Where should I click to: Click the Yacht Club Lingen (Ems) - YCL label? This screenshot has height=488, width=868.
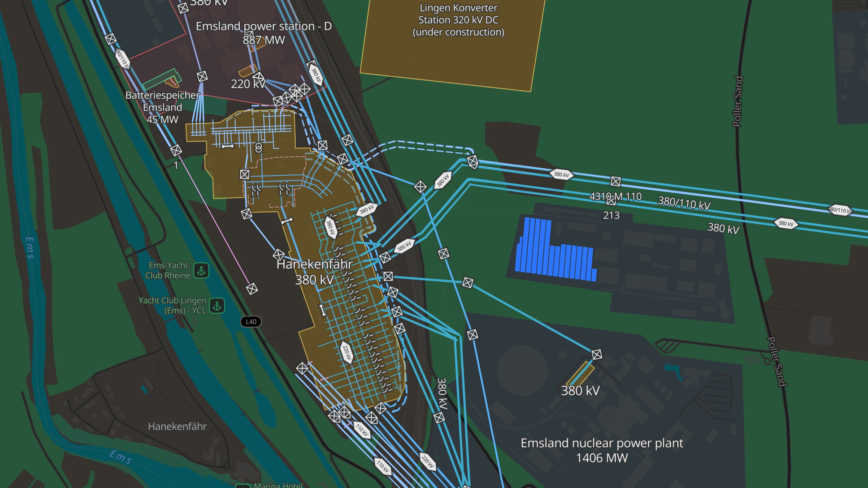(x=172, y=305)
